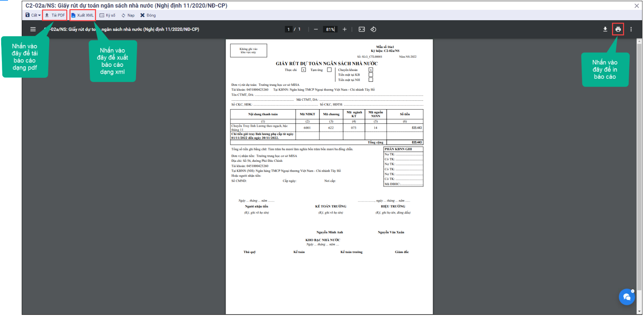Click Ký số digital signature
The image size is (644, 316).
click(x=107, y=15)
